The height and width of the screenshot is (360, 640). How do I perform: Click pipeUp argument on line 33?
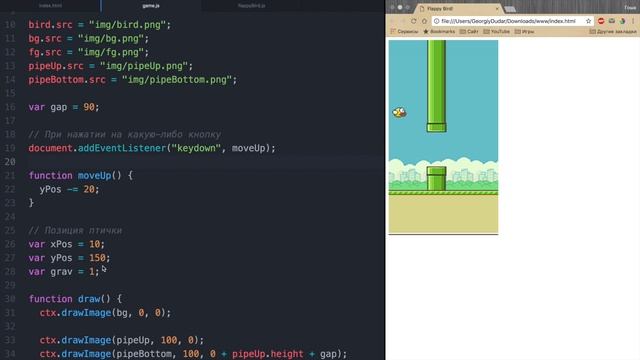[x=133, y=340]
